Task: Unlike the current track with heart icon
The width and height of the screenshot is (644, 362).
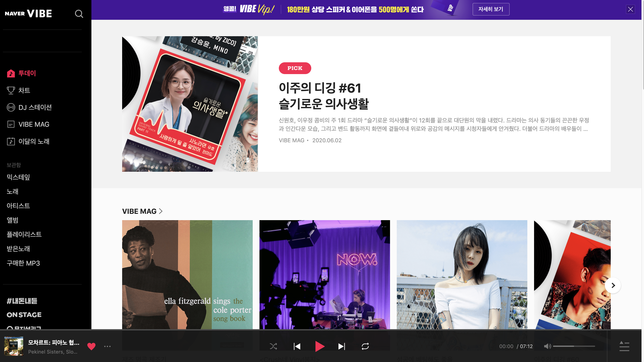Action: click(x=91, y=346)
